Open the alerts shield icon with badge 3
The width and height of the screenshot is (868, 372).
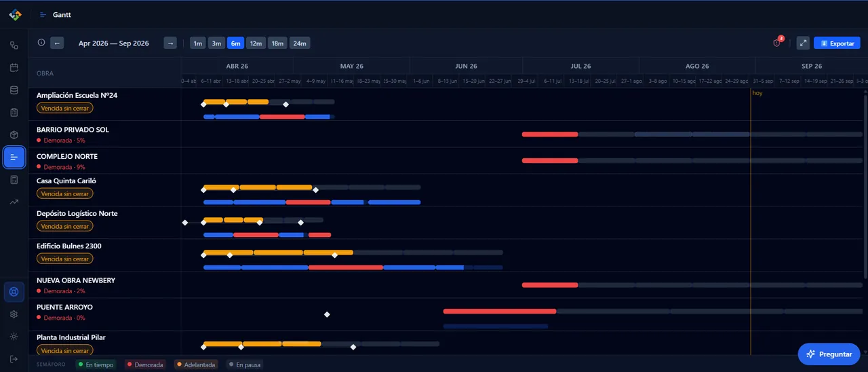(x=777, y=43)
